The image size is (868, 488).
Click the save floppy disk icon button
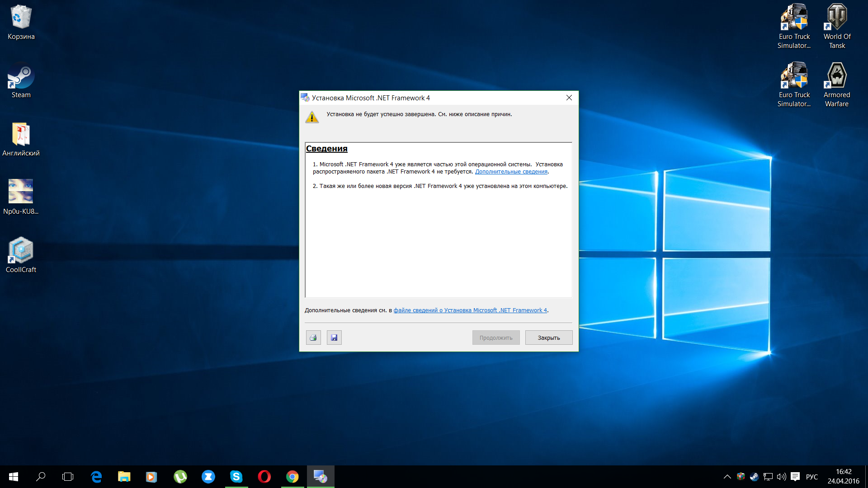pyautogui.click(x=334, y=338)
